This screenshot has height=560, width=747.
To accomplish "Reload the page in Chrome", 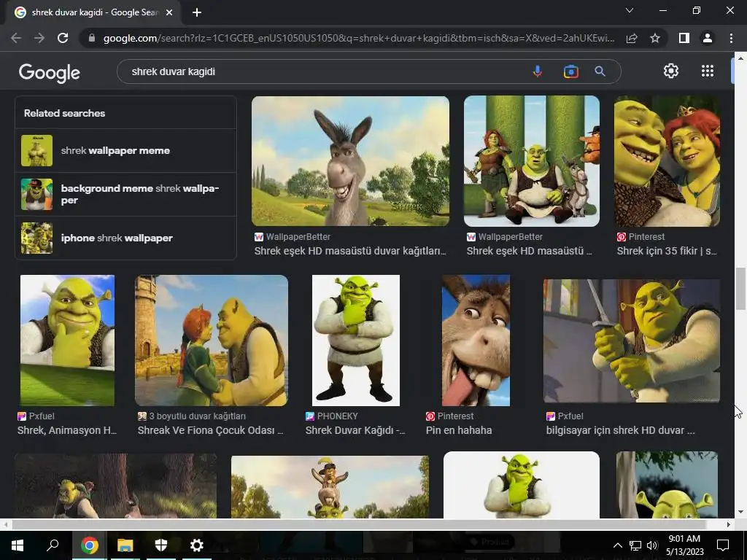I will (63, 38).
